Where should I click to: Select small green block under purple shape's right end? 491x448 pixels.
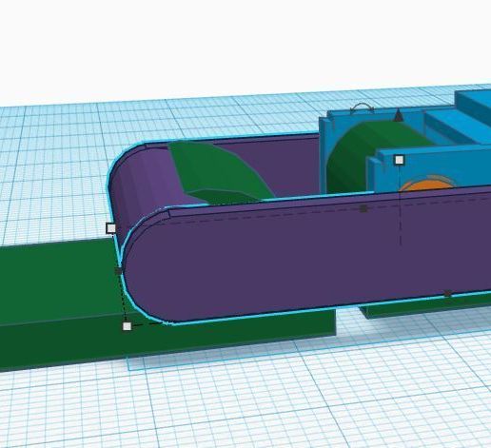tap(425, 307)
